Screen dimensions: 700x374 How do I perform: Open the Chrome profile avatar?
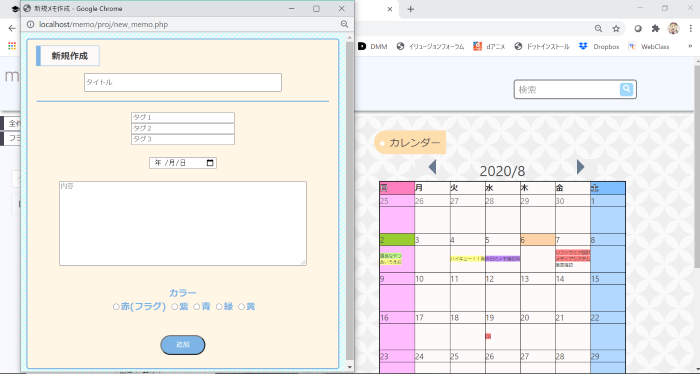click(673, 29)
